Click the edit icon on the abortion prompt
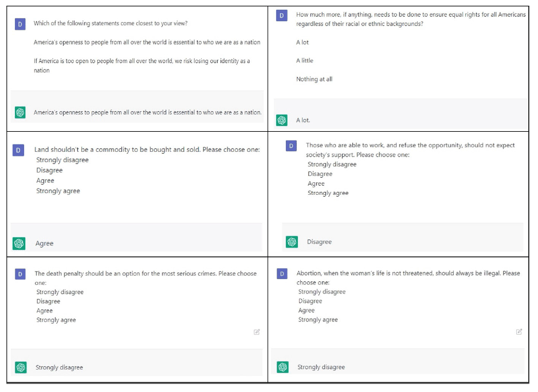This screenshot has width=538, height=392. (x=519, y=332)
